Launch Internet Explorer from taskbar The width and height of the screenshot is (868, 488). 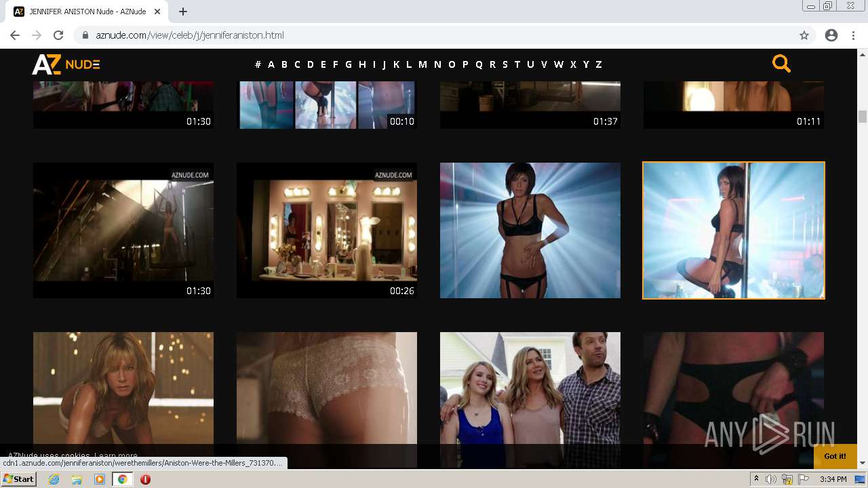pyautogui.click(x=54, y=479)
